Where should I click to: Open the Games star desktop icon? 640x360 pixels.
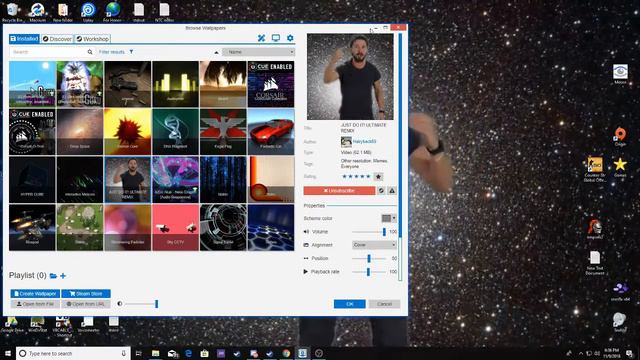pos(620,167)
